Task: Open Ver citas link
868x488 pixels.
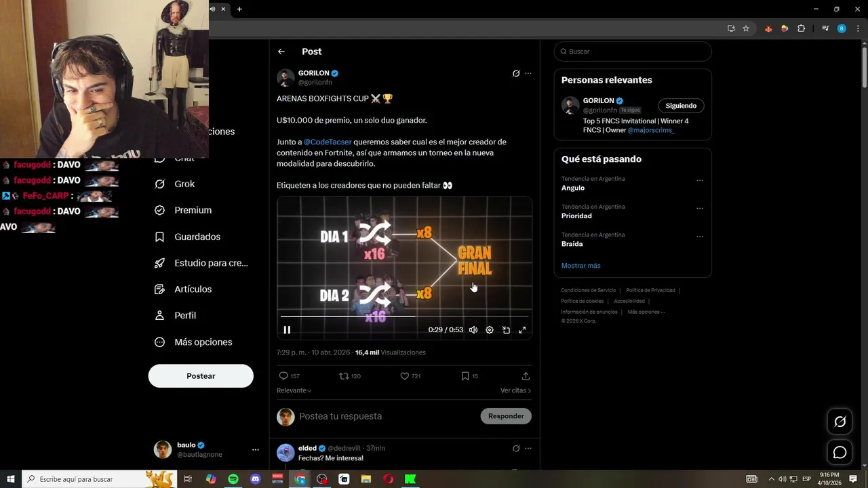Action: tap(515, 390)
